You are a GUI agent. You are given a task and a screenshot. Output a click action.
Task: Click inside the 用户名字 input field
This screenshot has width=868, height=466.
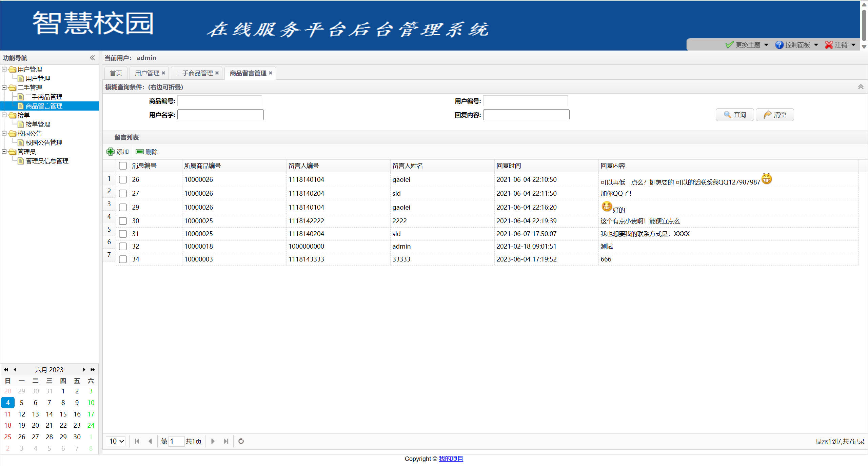(x=220, y=114)
